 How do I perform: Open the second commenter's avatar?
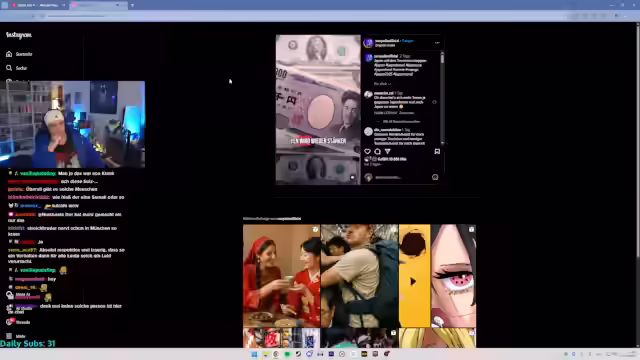[x=369, y=131]
